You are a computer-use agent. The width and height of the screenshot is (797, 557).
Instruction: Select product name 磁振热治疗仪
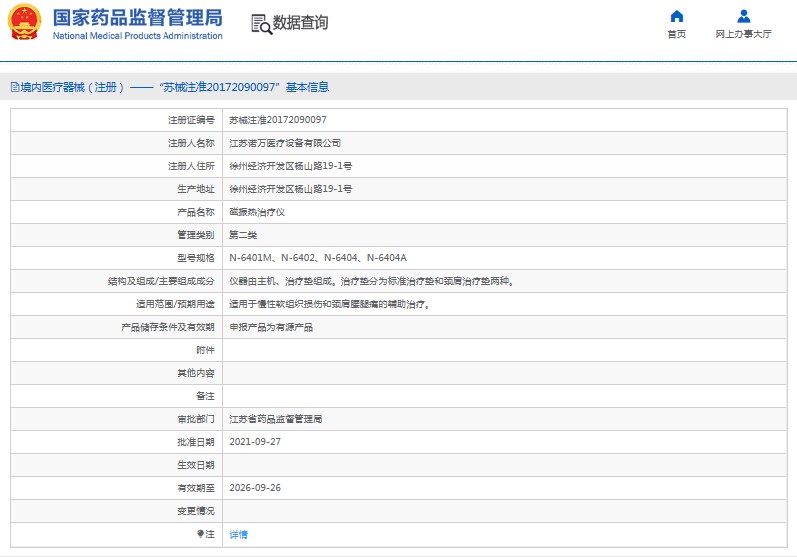pyautogui.click(x=257, y=212)
